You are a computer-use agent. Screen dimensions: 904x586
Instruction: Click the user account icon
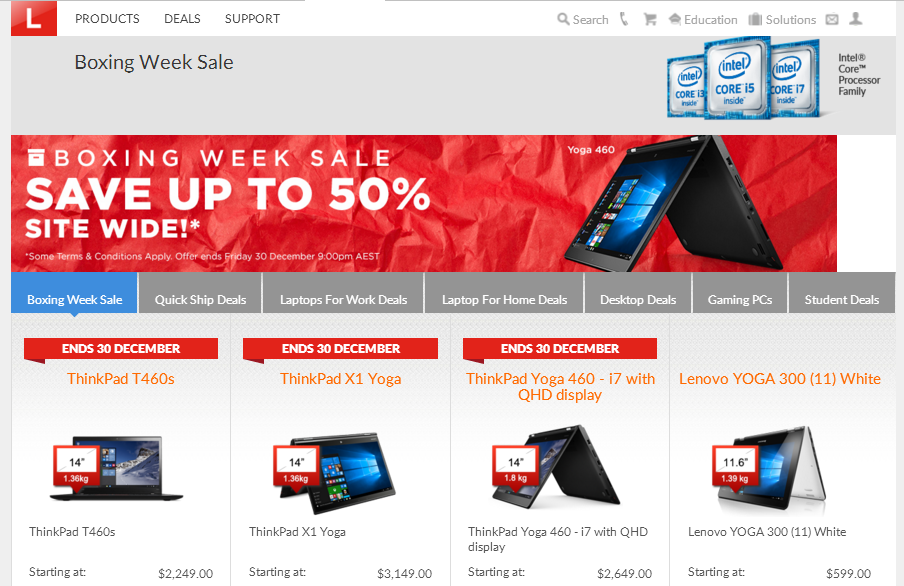856,19
